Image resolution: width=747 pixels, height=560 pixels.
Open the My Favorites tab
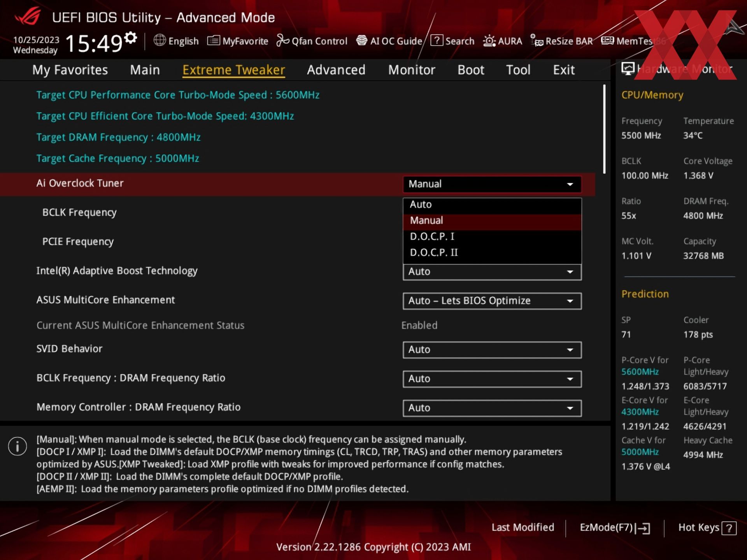(x=70, y=70)
